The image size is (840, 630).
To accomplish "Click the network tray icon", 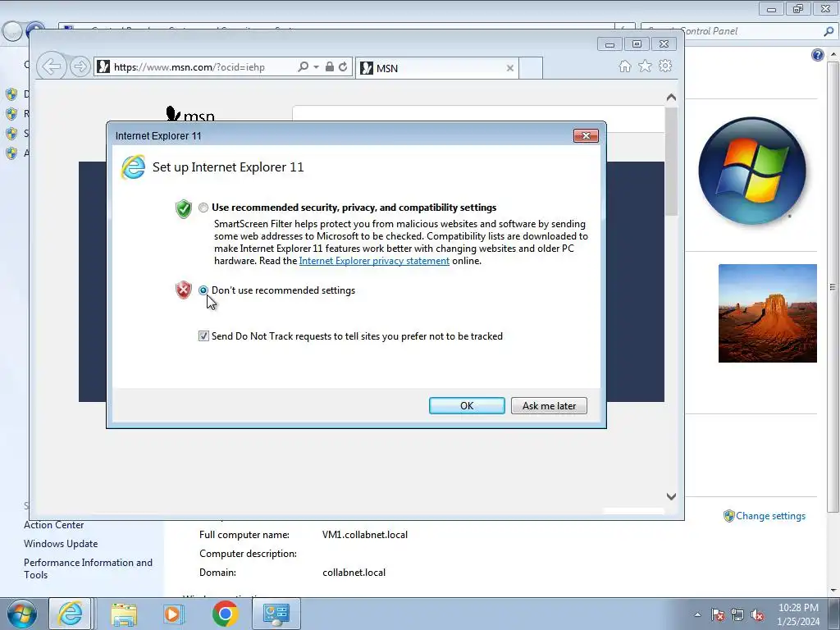I will tap(737, 614).
